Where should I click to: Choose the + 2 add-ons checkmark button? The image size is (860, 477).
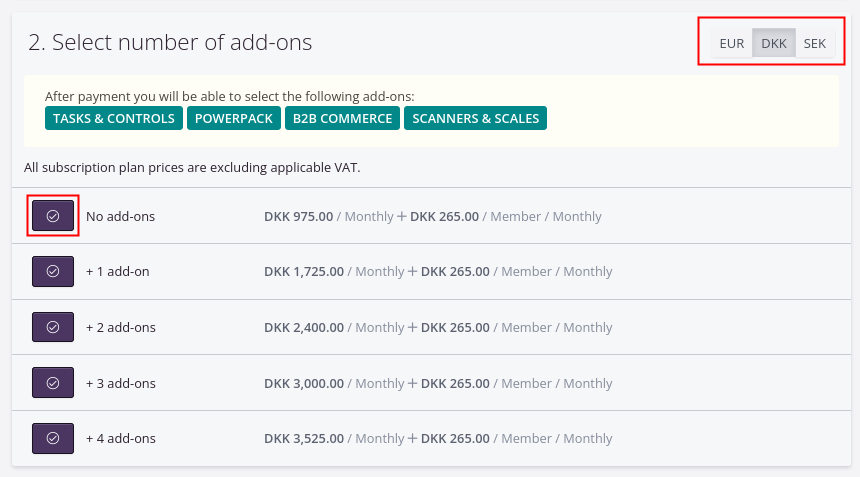(53, 327)
